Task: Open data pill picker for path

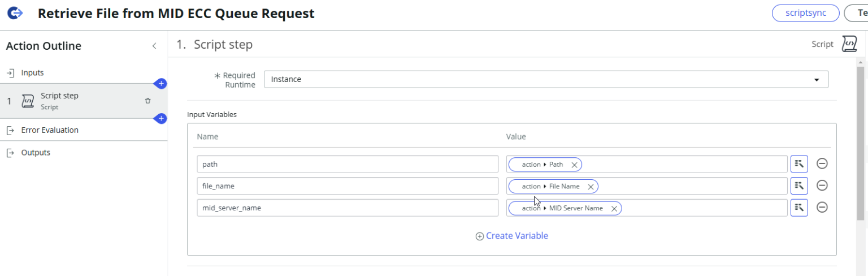Action: coord(799,164)
